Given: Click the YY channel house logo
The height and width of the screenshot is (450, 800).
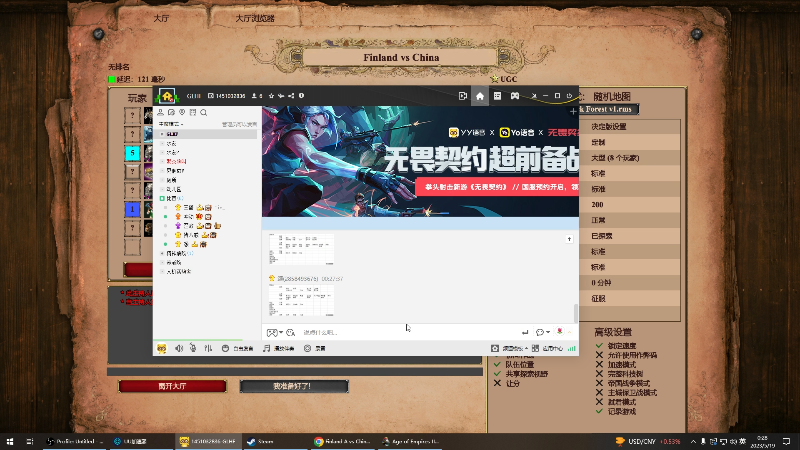Looking at the screenshot, I should pos(167,96).
